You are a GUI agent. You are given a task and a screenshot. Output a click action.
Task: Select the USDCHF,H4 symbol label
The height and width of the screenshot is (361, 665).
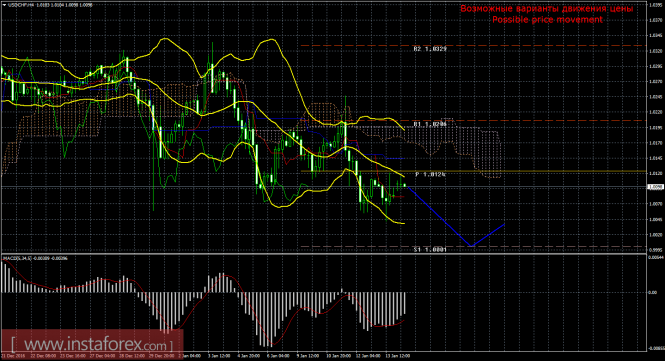point(18,5)
